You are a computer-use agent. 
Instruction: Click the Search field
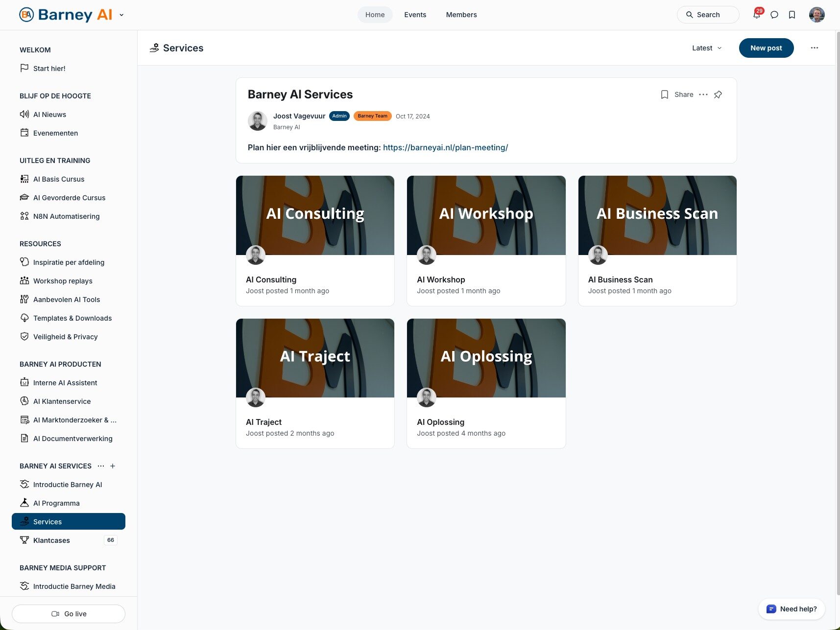tap(708, 15)
